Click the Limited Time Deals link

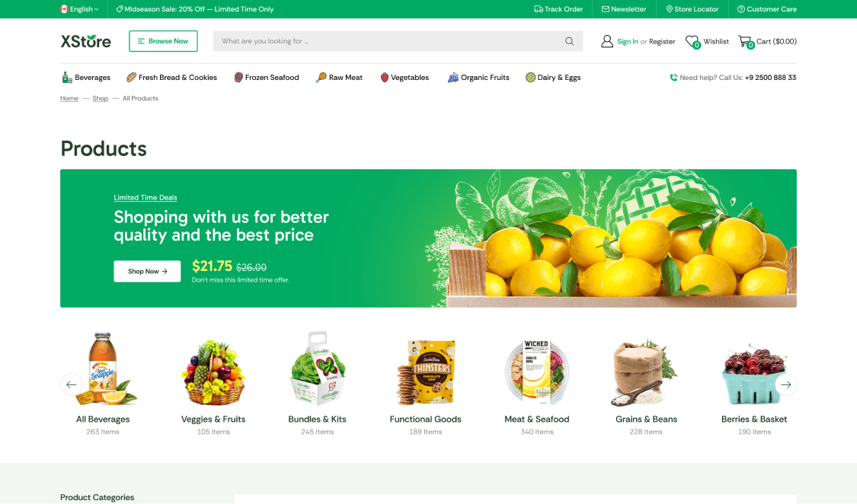point(145,198)
